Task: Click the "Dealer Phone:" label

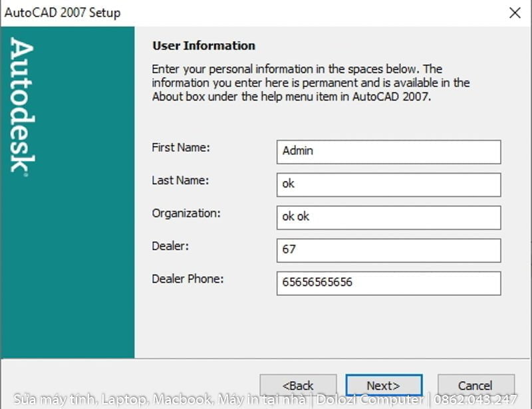Action: (188, 279)
